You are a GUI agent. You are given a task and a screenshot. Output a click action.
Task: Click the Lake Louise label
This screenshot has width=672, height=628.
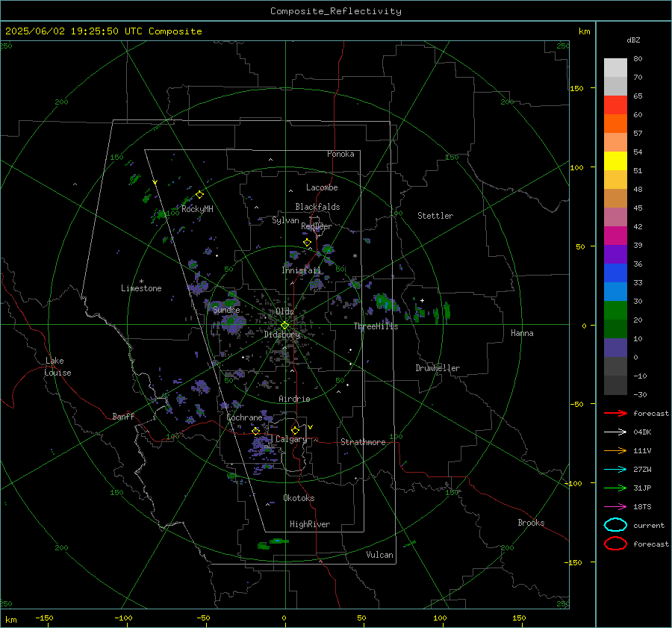coord(57,367)
